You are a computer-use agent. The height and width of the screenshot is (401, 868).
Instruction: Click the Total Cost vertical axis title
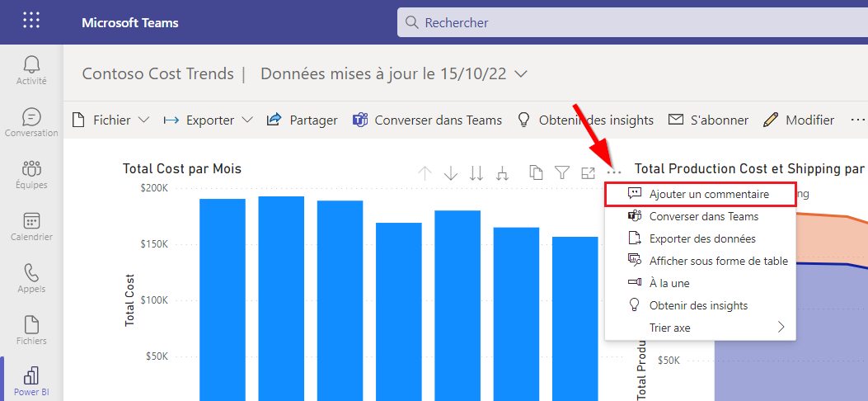129,300
